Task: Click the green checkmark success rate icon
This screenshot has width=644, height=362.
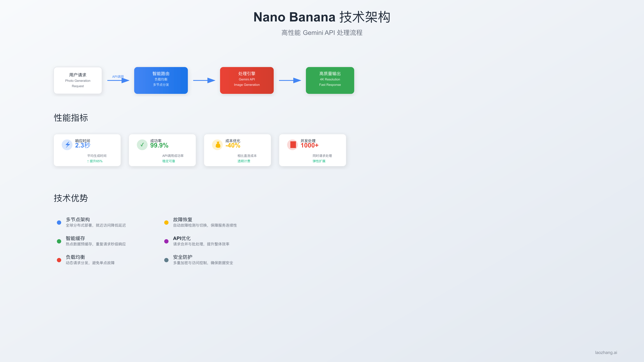Action: [142, 145]
